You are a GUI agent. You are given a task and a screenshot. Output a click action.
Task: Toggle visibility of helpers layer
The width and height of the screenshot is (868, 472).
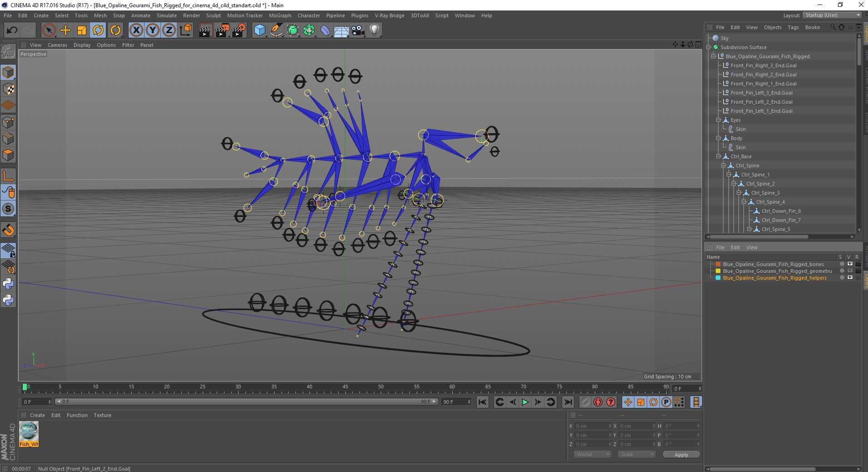[850, 278]
